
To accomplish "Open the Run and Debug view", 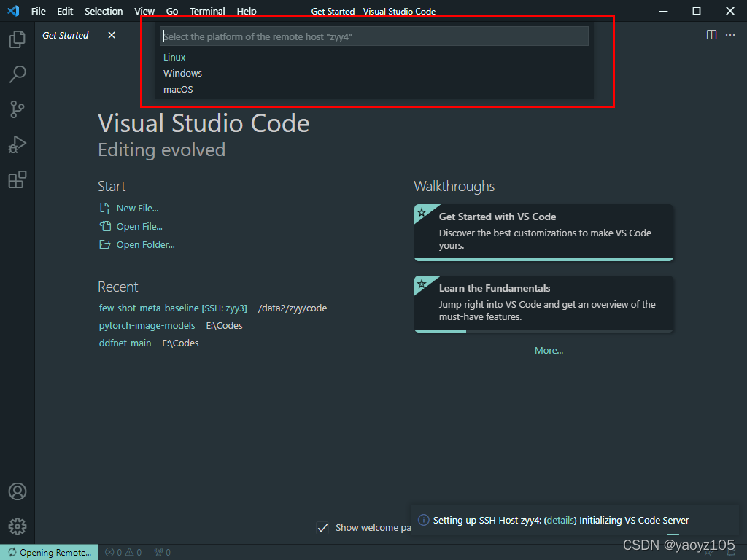I will [18, 145].
